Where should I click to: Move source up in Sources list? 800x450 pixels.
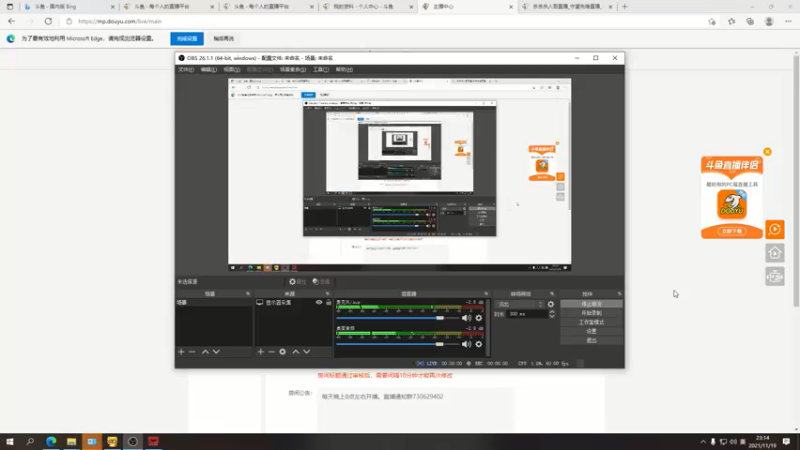295,352
